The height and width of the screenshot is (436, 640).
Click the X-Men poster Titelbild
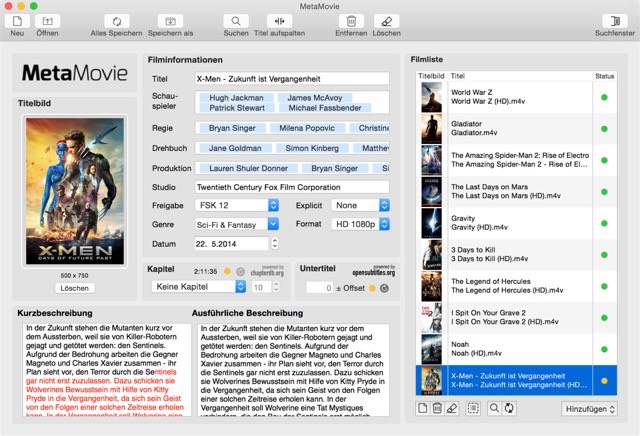75,191
